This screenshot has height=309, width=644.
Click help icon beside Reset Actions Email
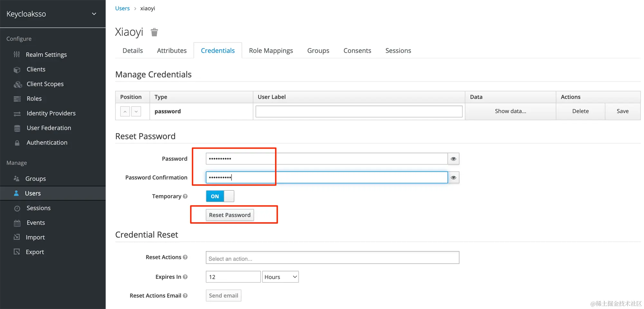[185, 295]
